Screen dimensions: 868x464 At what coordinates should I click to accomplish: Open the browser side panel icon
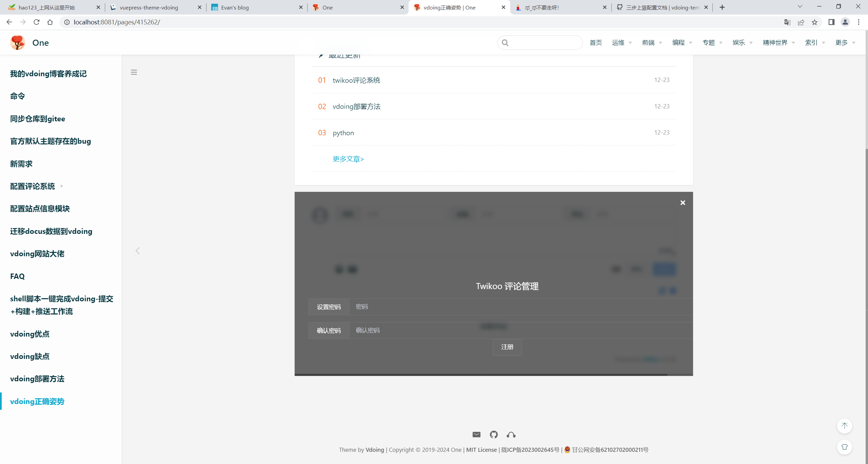(831, 22)
